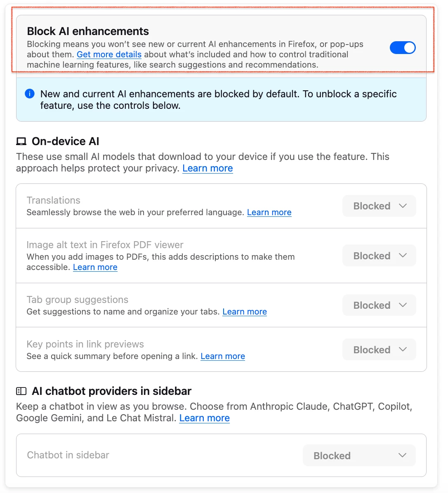The image size is (448, 493).
Task: Click Learn more for Image alt text
Action: pos(95,267)
